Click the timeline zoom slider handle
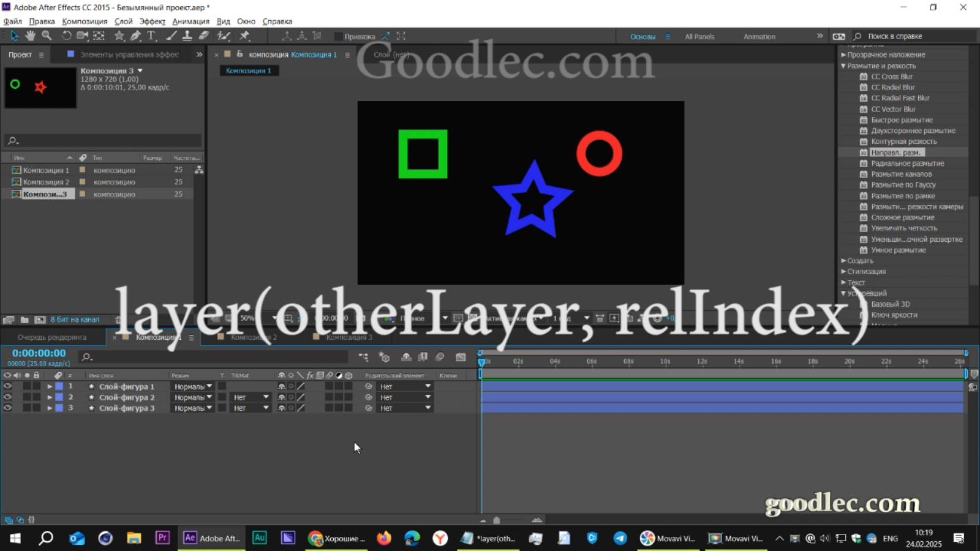This screenshot has width=980, height=551. [x=497, y=520]
